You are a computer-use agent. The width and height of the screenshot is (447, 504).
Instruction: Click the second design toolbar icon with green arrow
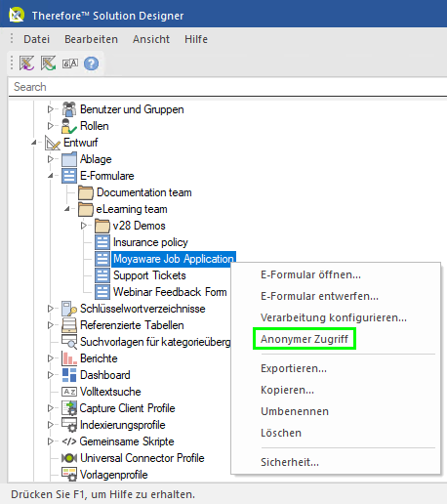tap(48, 63)
